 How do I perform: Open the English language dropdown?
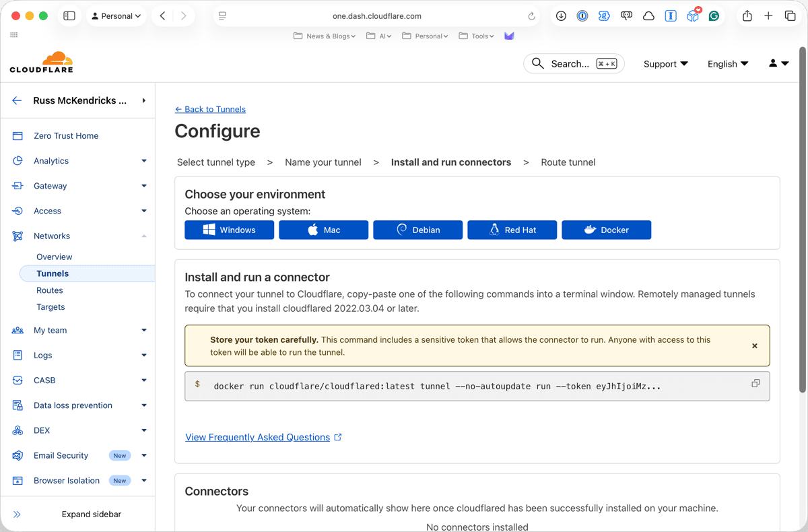pos(727,64)
